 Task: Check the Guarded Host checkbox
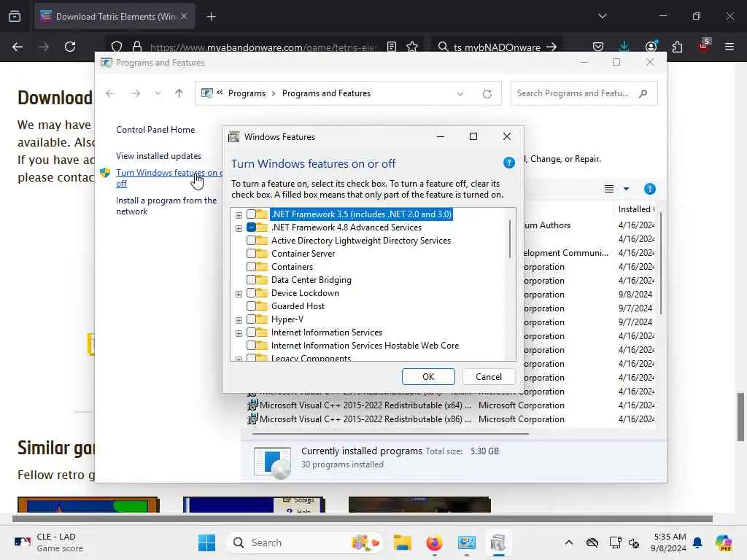251,306
